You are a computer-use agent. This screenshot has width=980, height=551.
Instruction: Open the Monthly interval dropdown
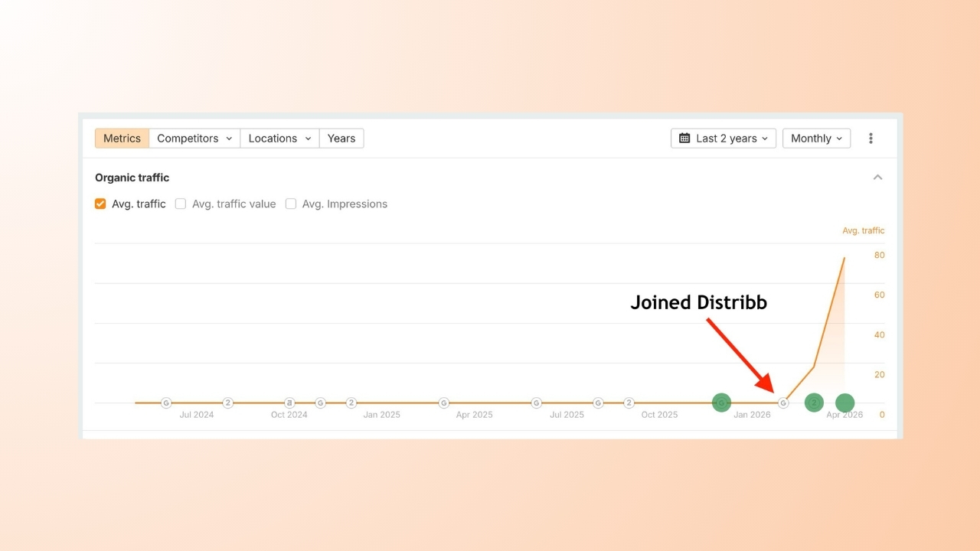click(816, 139)
